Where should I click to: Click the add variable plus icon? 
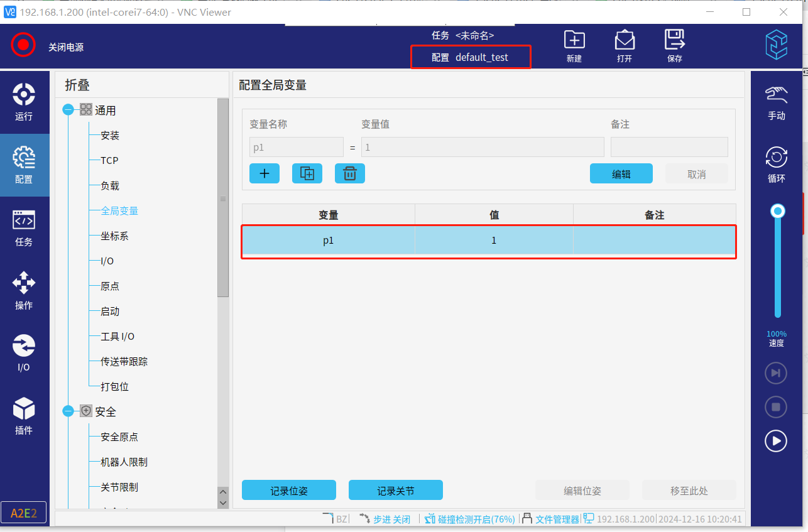(x=265, y=174)
